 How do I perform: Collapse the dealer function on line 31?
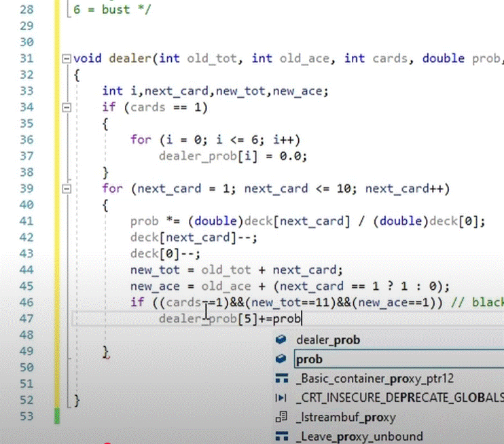coord(66,58)
